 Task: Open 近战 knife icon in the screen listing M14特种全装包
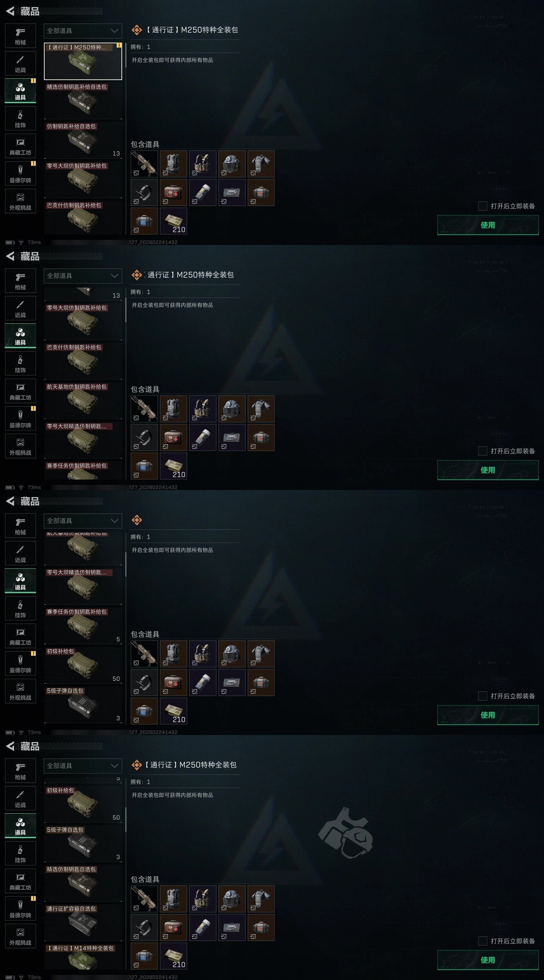tap(20, 798)
